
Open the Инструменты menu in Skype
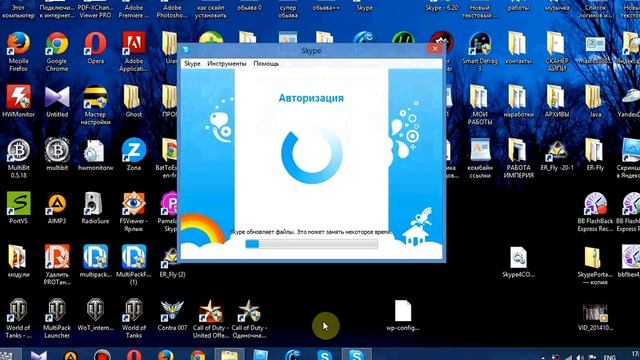(227, 64)
